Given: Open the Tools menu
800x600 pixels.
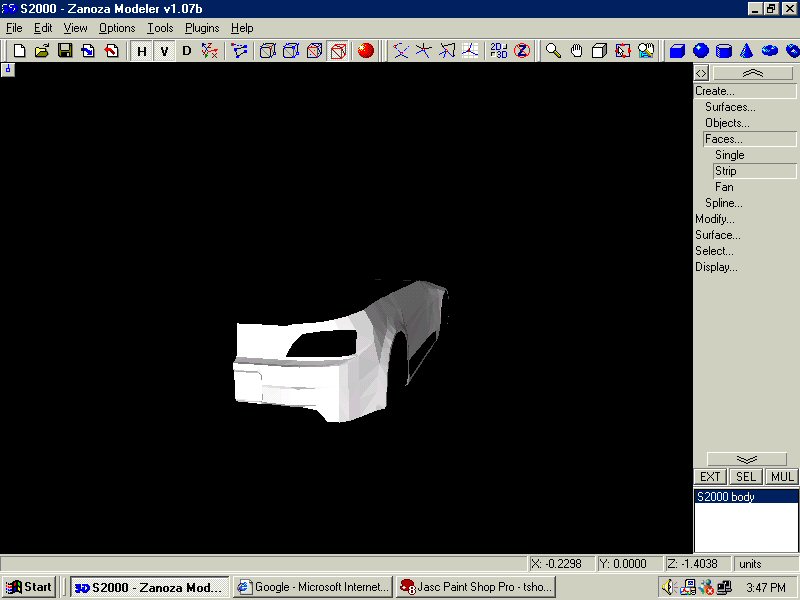Looking at the screenshot, I should point(160,28).
